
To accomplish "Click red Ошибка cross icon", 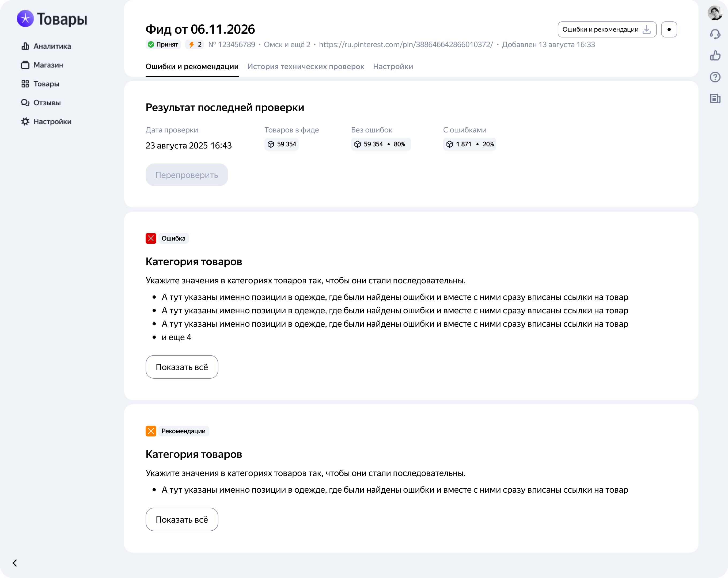I will (x=151, y=238).
